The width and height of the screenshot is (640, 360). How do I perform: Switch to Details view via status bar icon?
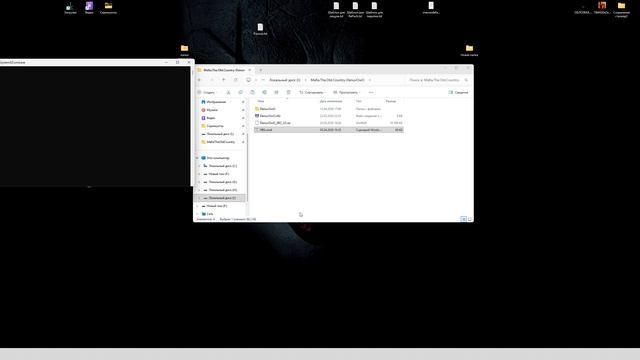(x=463, y=219)
